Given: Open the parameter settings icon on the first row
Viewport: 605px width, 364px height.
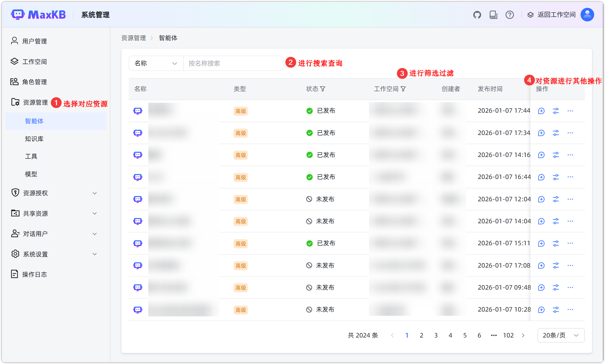Looking at the screenshot, I should 556,111.
